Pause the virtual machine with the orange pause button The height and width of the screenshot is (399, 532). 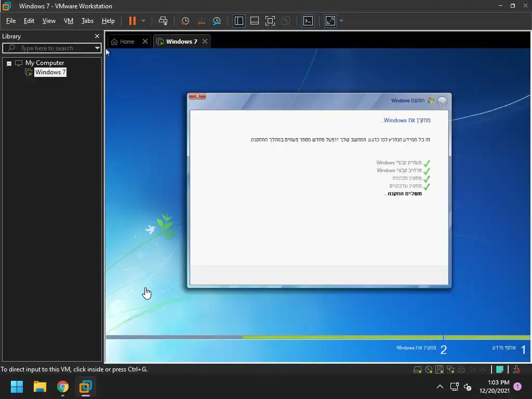point(132,21)
